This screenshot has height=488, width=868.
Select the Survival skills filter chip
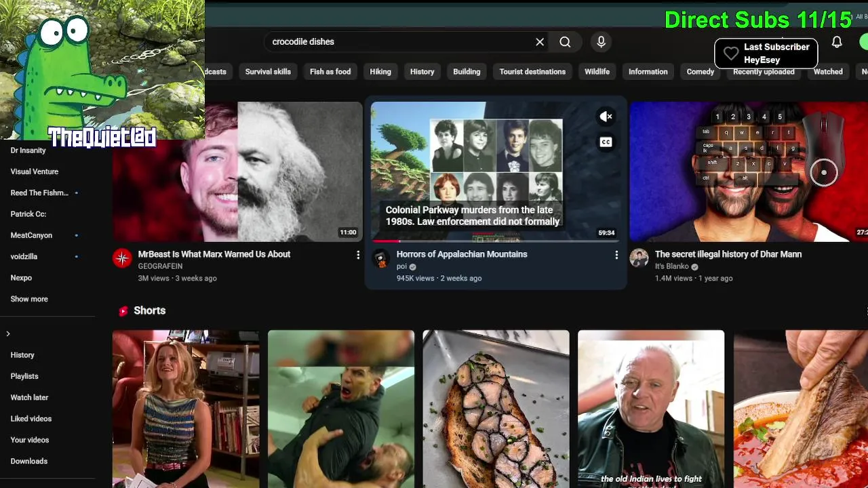coord(268,72)
